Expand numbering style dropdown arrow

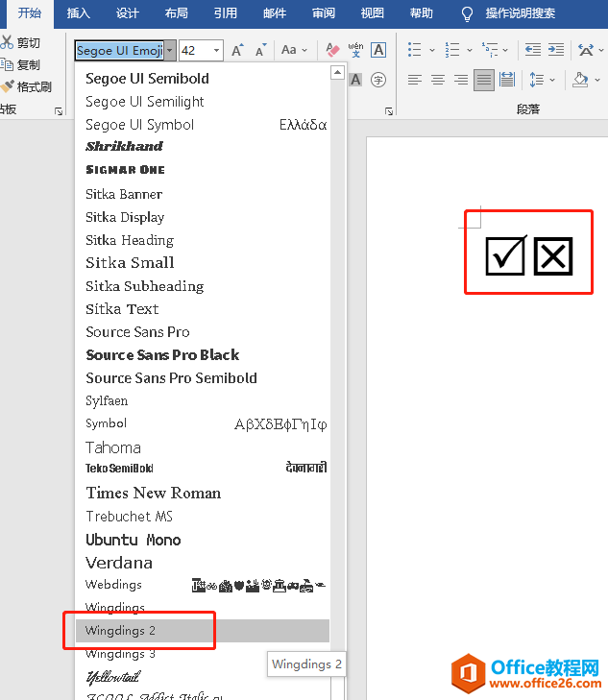point(469,50)
